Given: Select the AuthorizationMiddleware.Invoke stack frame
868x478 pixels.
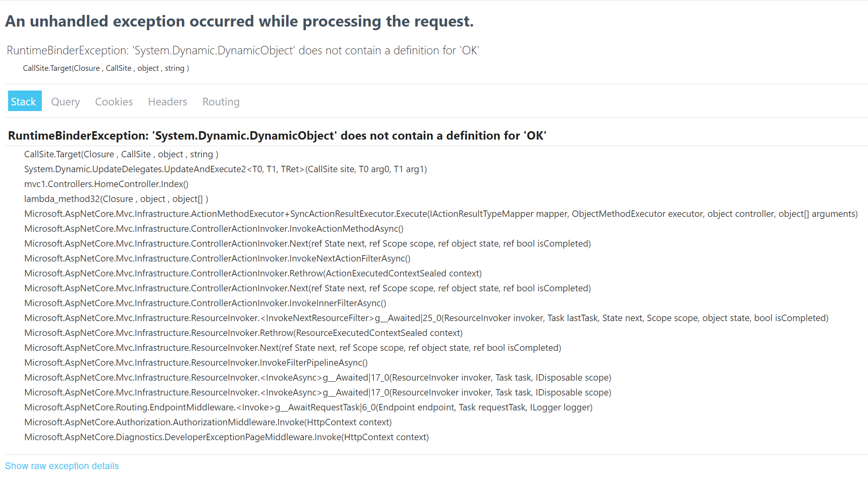Looking at the screenshot, I should click(x=208, y=422).
